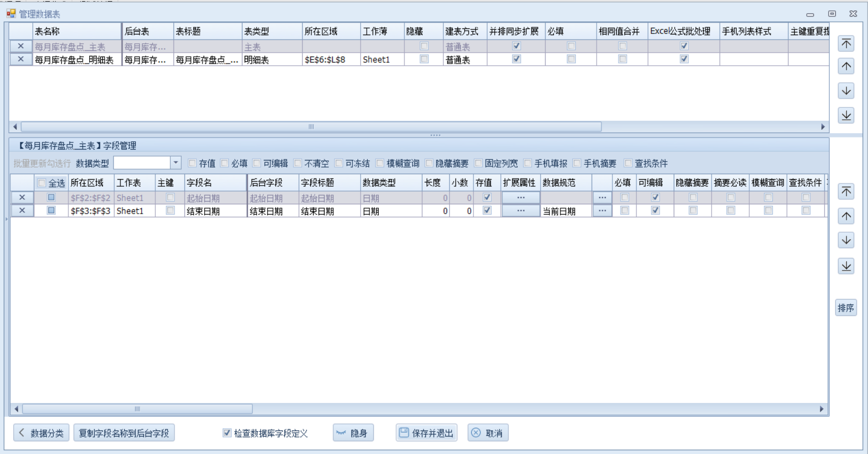Delete the 每月库存盘点_明细表 row with X
The height and width of the screenshot is (454, 868).
[21, 59]
